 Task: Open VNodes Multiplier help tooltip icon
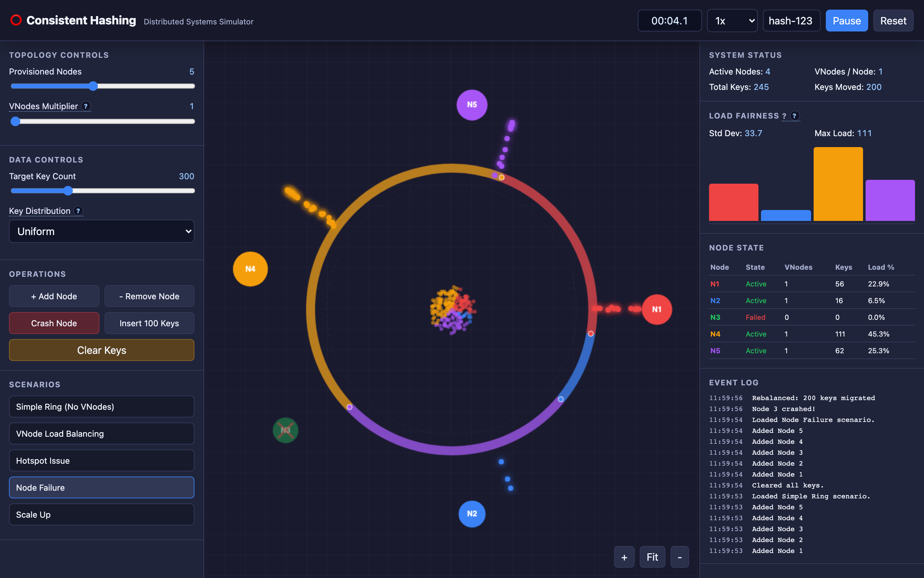coord(86,106)
